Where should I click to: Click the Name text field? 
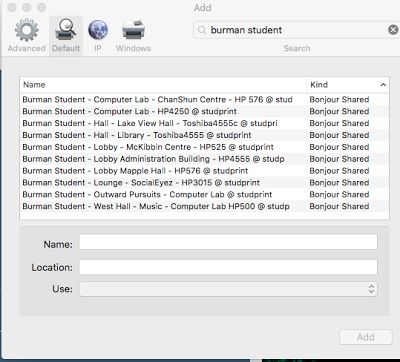tap(228, 242)
